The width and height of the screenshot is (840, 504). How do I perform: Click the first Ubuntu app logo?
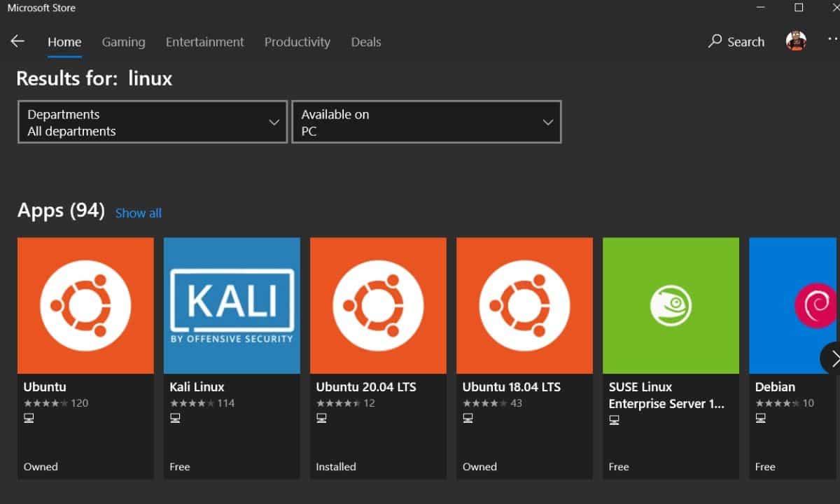pos(85,305)
